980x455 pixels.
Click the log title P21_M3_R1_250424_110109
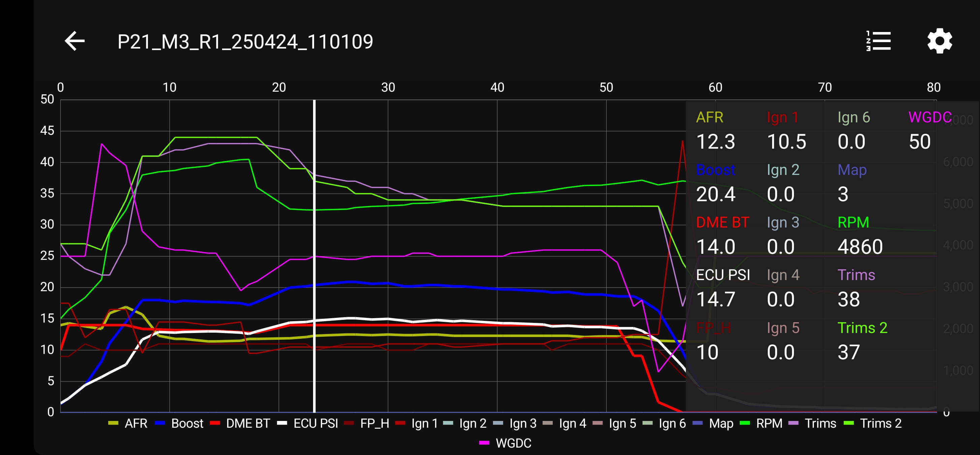click(x=245, y=41)
